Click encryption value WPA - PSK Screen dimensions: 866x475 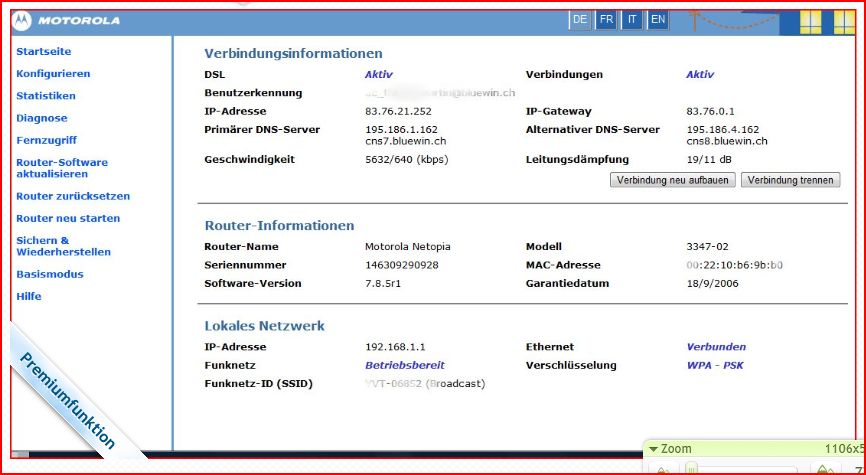715,365
